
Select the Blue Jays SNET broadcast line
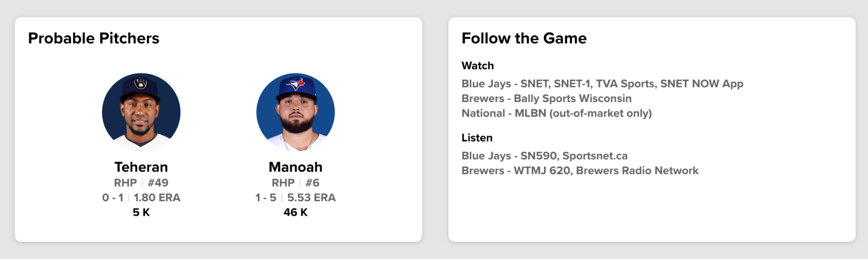602,84
